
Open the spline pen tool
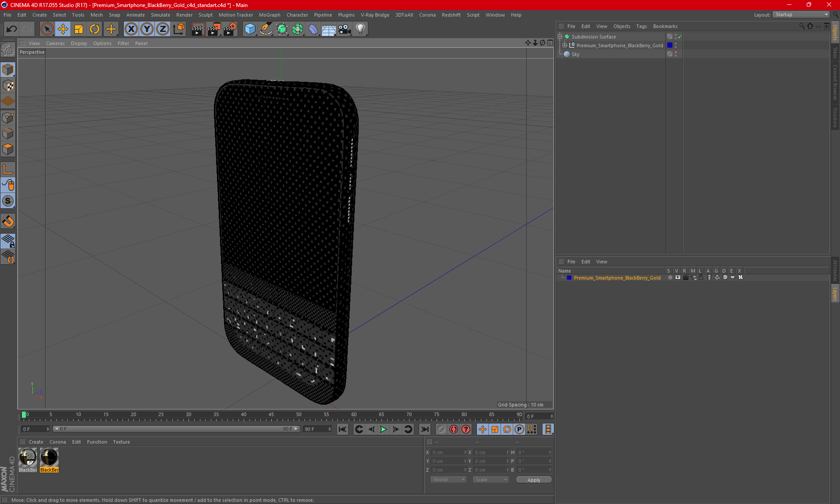tap(266, 29)
